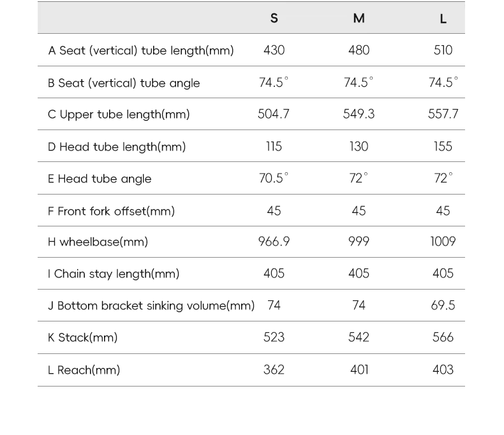Select the 504.7 upper tube value
Screen dimensions: 504x435
[x=274, y=114]
